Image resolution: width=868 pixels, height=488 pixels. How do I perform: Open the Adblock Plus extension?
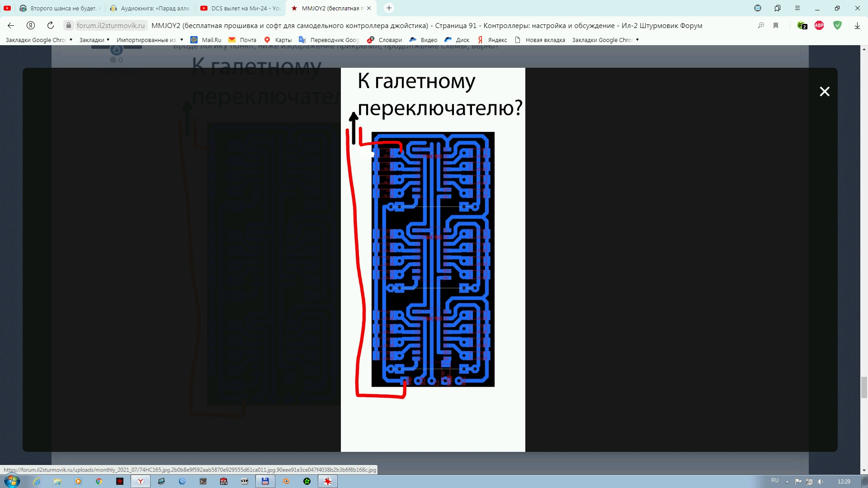coord(819,26)
